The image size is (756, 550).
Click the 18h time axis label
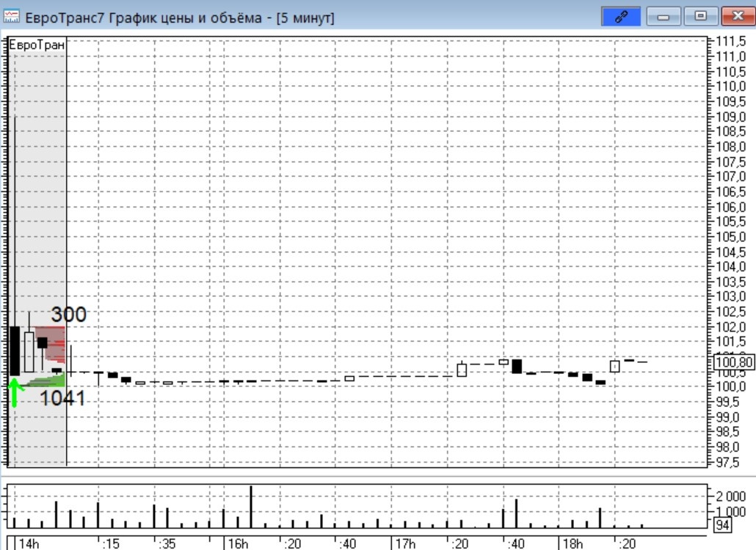(x=573, y=543)
